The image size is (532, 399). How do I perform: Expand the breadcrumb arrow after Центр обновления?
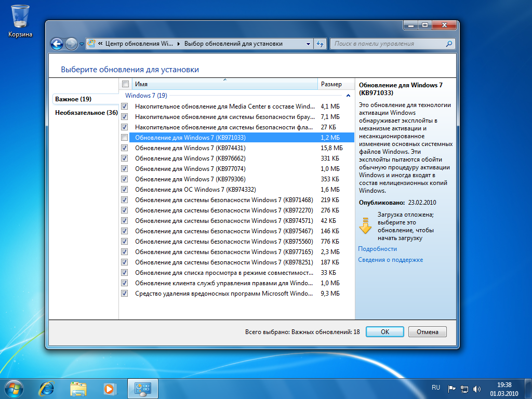tap(179, 44)
